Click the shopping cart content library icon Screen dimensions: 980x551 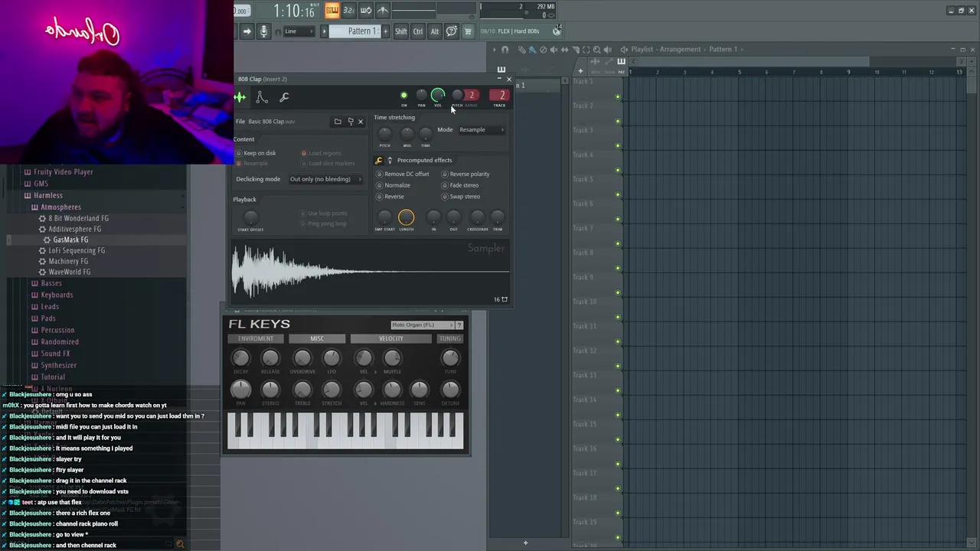coord(468,31)
